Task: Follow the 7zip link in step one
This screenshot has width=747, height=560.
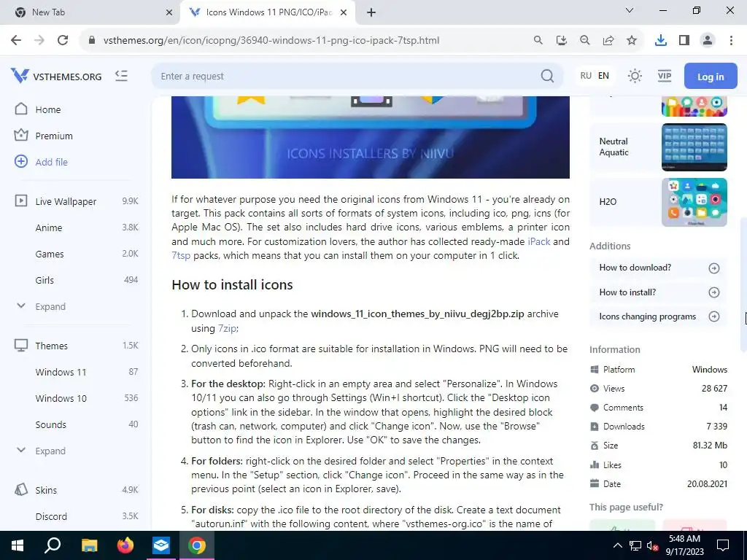Action: (228, 328)
